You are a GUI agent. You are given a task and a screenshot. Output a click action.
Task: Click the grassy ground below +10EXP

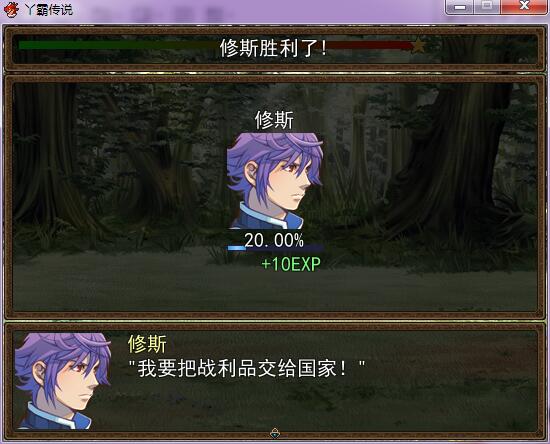[x=291, y=291]
